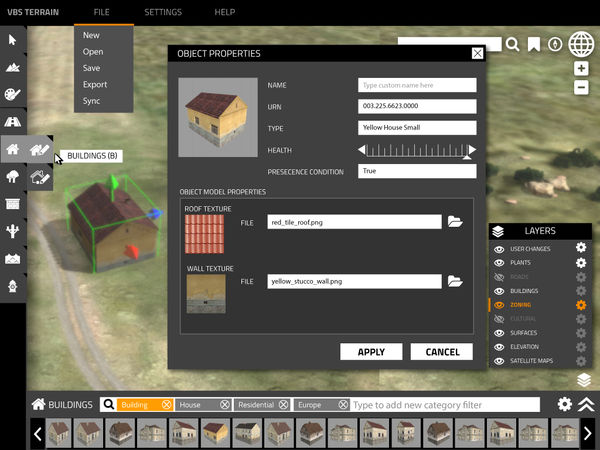This screenshot has height=450, width=600.
Task: Select the yellow house thumbnail in strip
Action: (x=215, y=433)
